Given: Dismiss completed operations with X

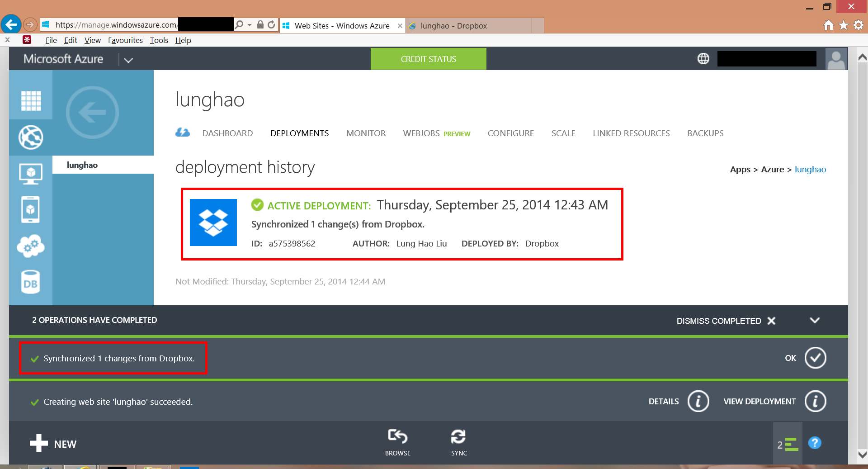Looking at the screenshot, I should tap(771, 321).
